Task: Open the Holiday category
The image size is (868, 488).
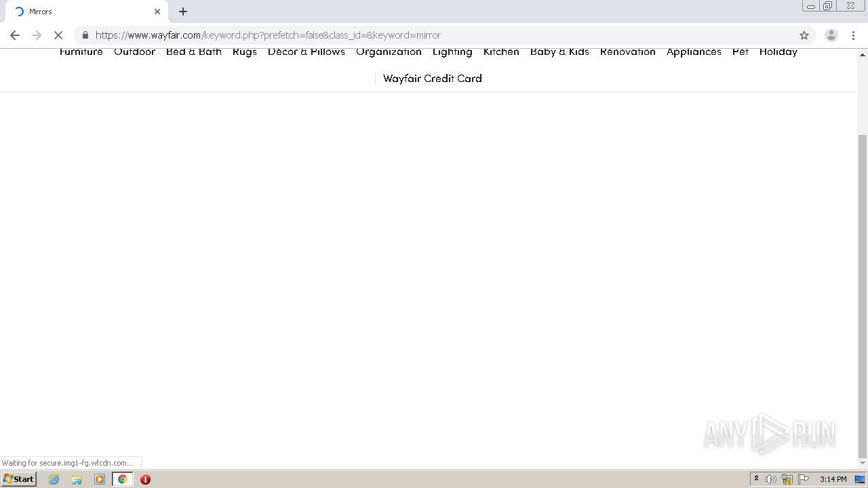Action: tap(778, 52)
